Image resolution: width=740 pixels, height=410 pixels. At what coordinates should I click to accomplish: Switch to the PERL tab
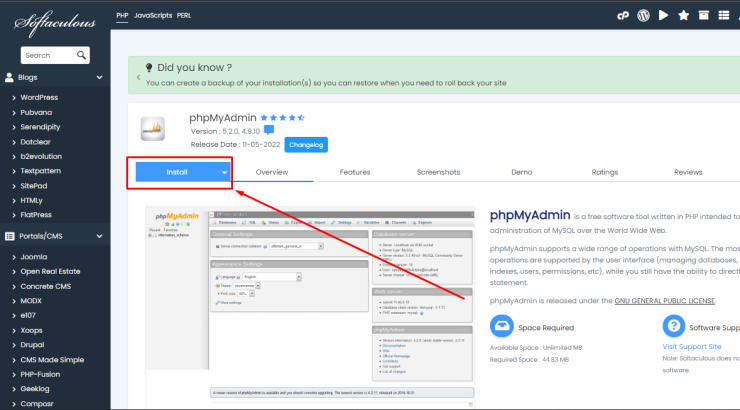click(184, 16)
